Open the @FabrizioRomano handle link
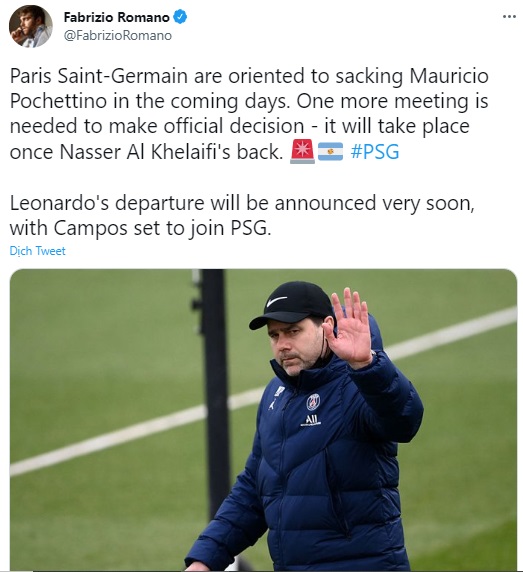This screenshot has width=523, height=572. click(117, 36)
